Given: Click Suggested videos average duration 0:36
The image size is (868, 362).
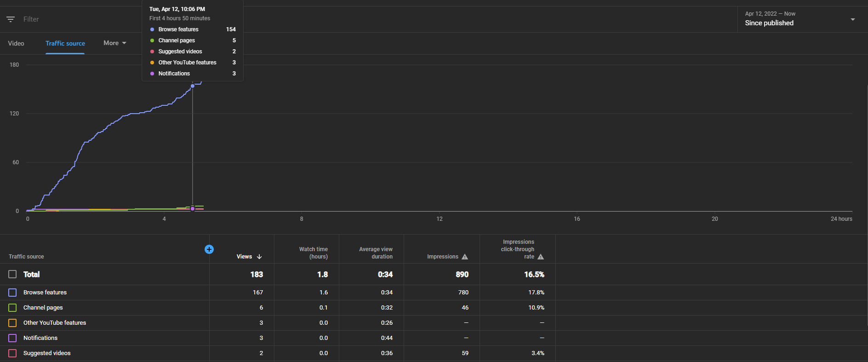Looking at the screenshot, I should pos(387,353).
